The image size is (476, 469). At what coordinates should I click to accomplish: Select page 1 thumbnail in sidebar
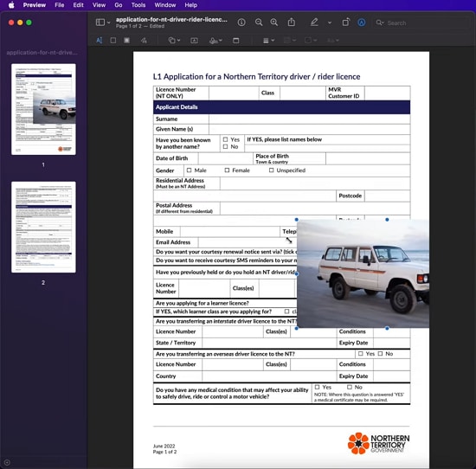pos(43,109)
